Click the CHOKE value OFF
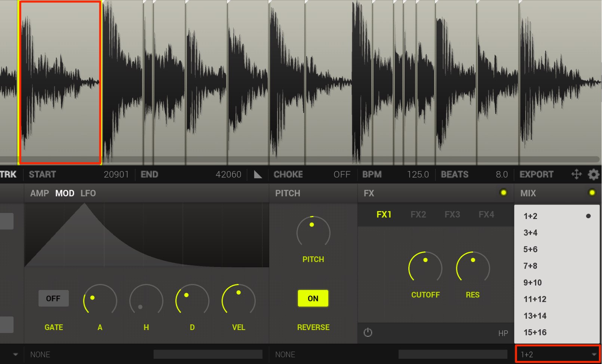Screen dimensions: 602x364 (x=342, y=175)
